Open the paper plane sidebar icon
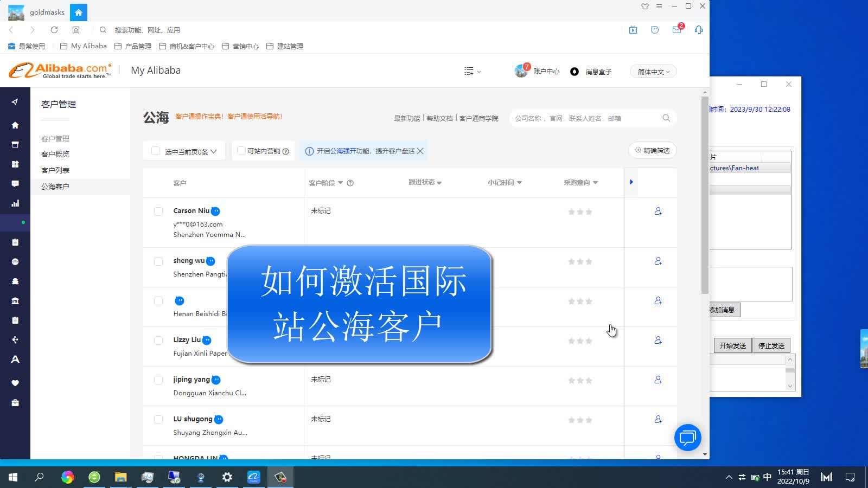This screenshot has width=868, height=488. [x=15, y=102]
